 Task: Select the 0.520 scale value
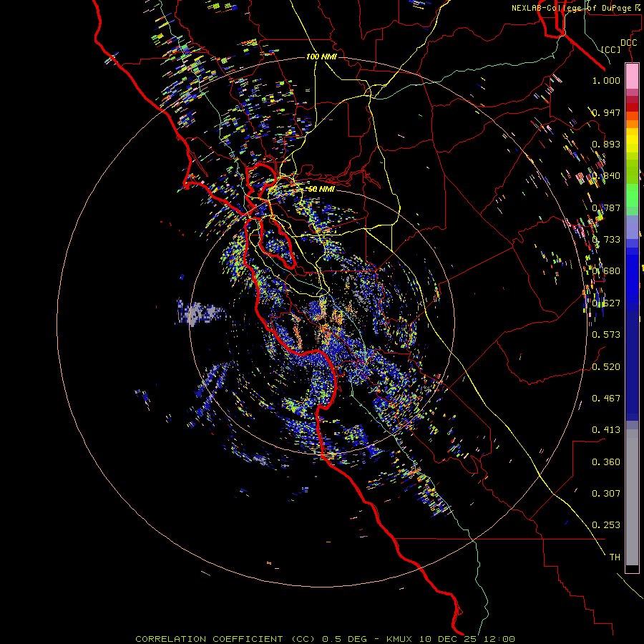coord(606,367)
